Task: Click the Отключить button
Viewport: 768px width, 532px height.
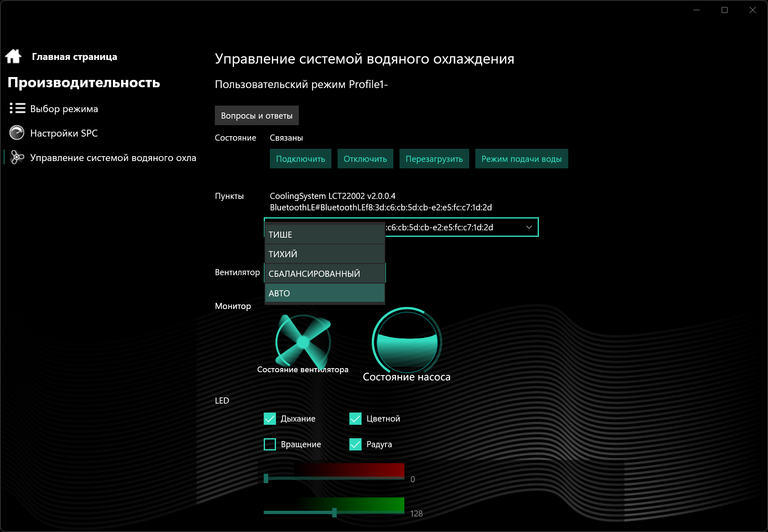Action: [x=365, y=159]
